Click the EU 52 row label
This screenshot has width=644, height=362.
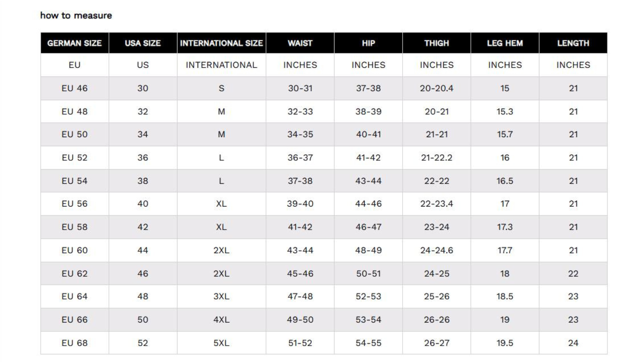click(74, 158)
